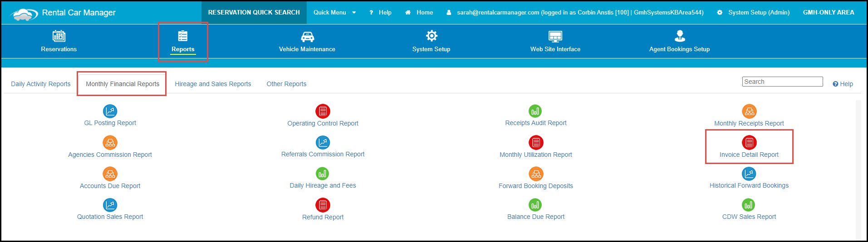Click the Monthly Receipts Report orange icon
868x242 pixels.
[749, 111]
